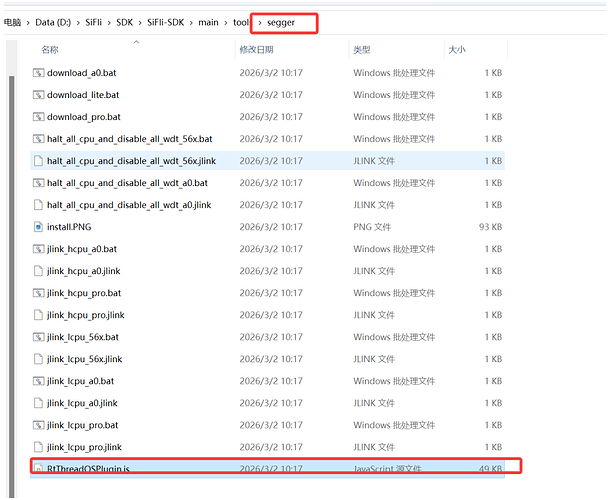The width and height of the screenshot is (614, 500).
Task: Click the halt_all_cpu_and_disable_all_wdt_56x.bat file icon
Action: tap(38, 139)
